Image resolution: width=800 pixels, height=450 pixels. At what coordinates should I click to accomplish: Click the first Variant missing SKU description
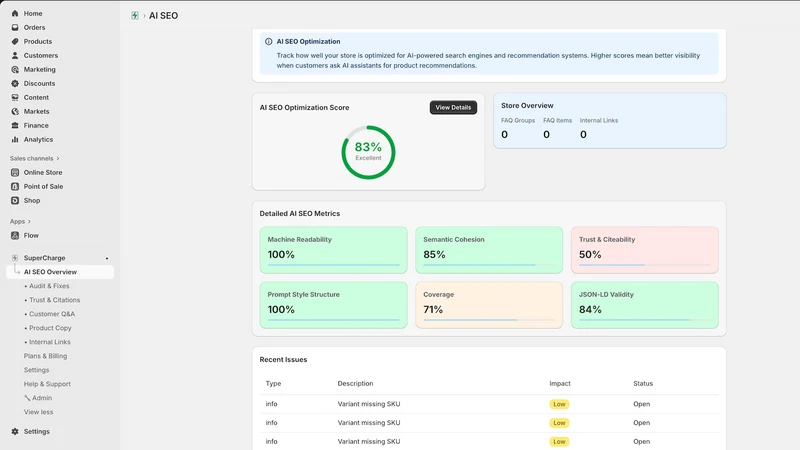(x=369, y=404)
